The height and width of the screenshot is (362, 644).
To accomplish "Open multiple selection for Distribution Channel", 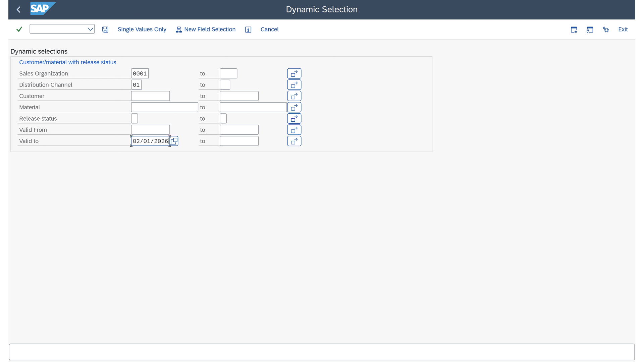I will click(x=294, y=85).
